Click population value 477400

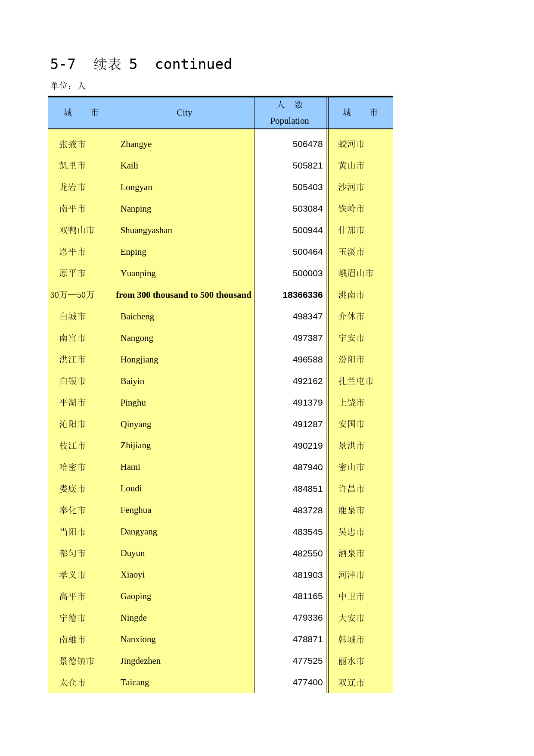[307, 682]
